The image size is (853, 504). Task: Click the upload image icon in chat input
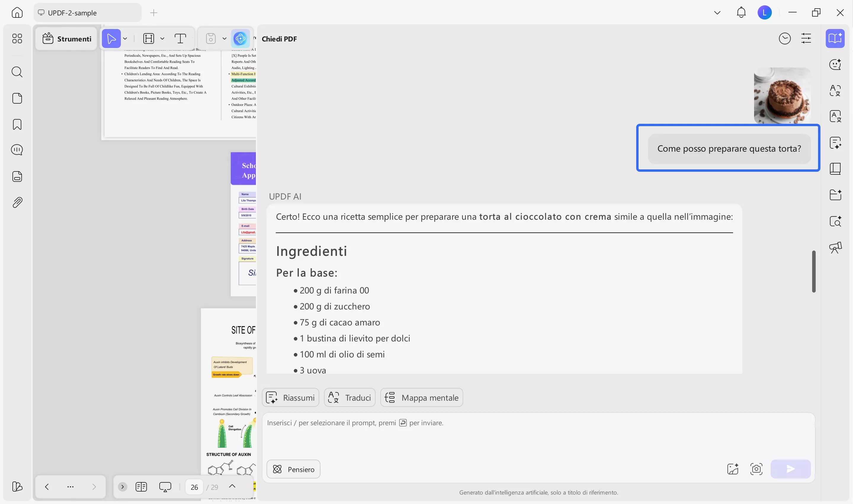[x=733, y=469]
